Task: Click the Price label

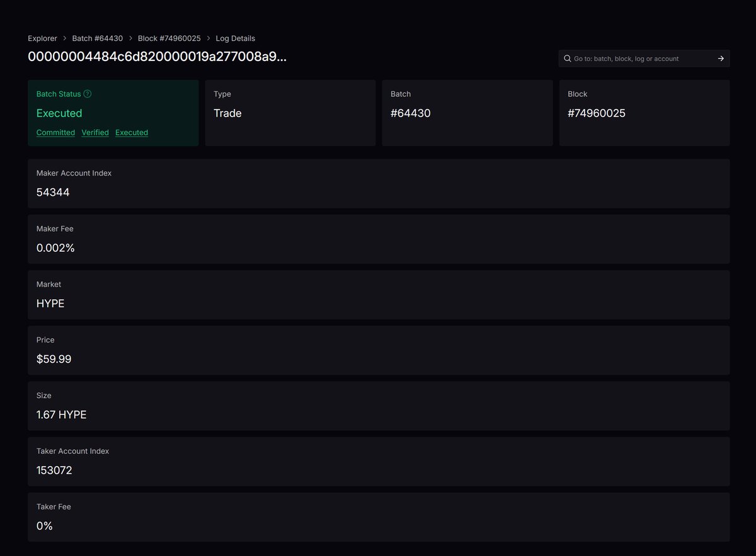Action: [45, 340]
